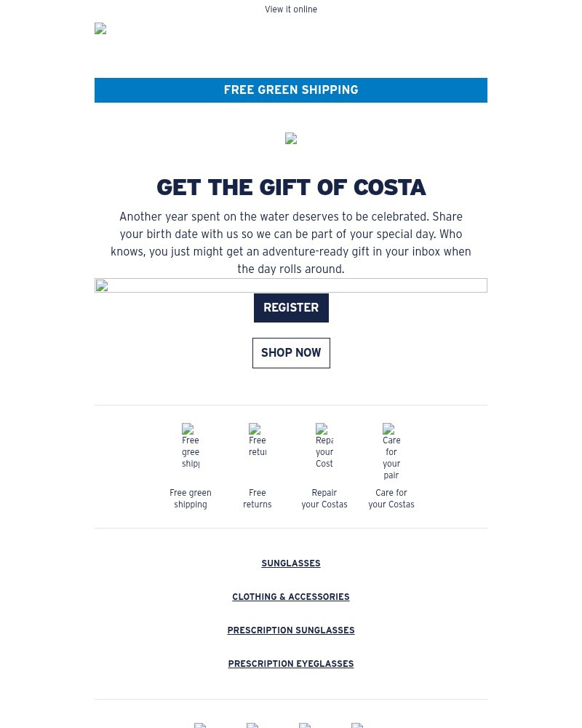Open the PRESCRIPTION EYEGLASSES link
This screenshot has height=728, width=582.
(291, 663)
